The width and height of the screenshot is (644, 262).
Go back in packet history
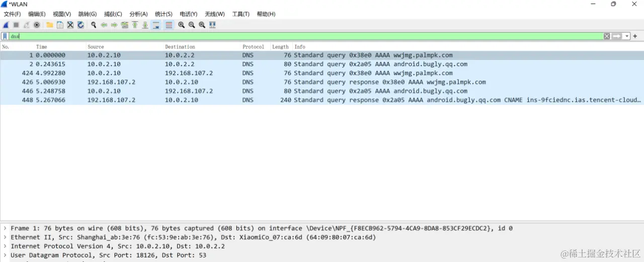104,25
